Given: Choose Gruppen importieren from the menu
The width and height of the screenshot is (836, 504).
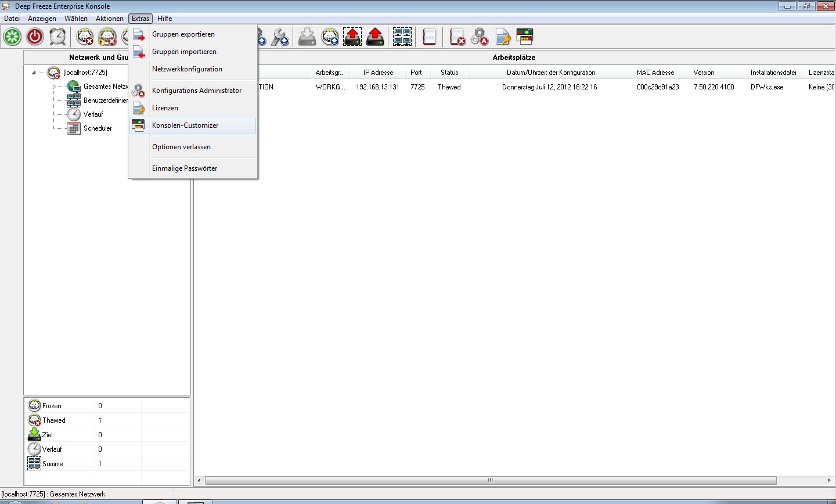Looking at the screenshot, I should coord(193,52).
